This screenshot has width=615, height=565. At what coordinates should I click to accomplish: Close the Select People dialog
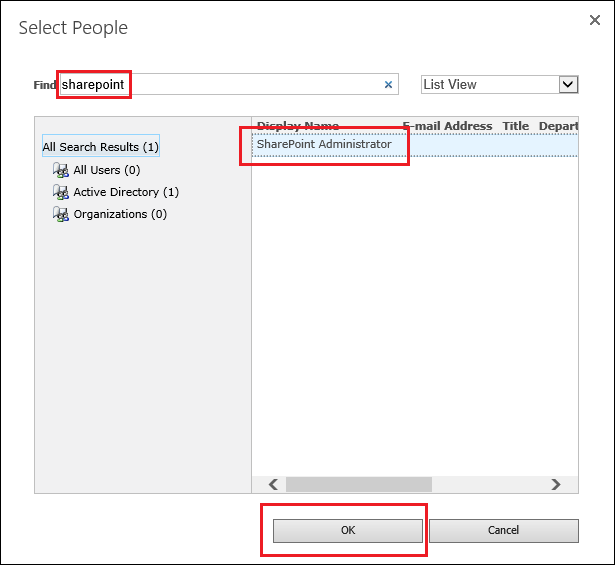pyautogui.click(x=595, y=20)
